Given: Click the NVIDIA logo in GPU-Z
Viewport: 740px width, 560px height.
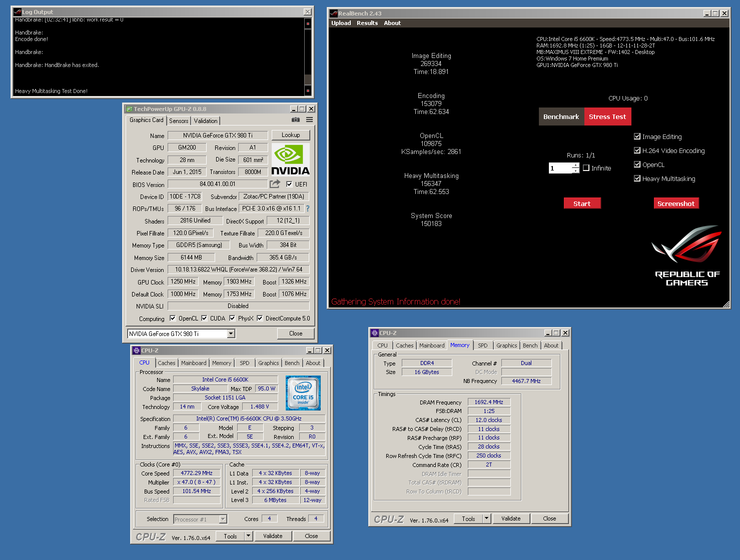Looking at the screenshot, I should pyautogui.click(x=290, y=159).
